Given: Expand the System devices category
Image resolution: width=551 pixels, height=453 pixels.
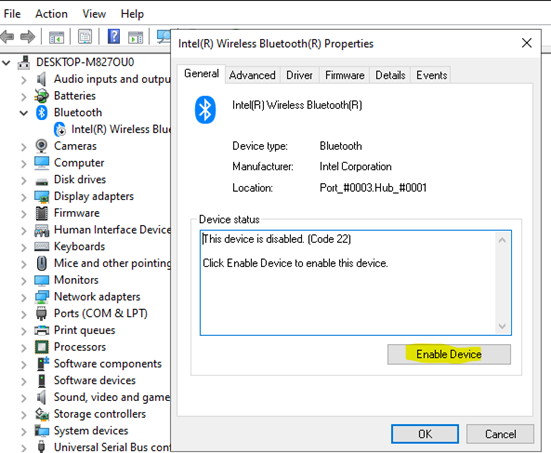Looking at the screenshot, I should pos(24,432).
